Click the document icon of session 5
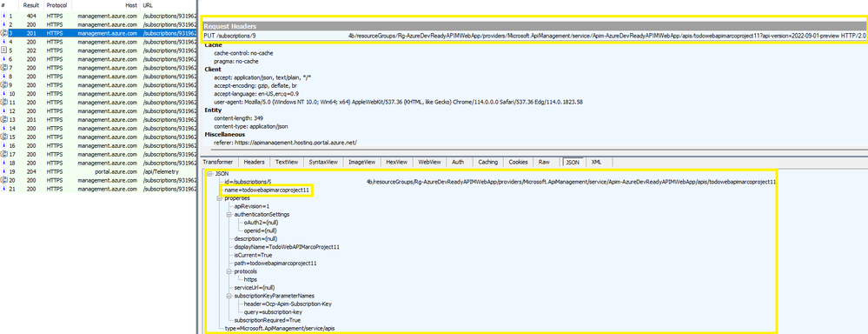This screenshot has width=868, height=334. coord(3,50)
